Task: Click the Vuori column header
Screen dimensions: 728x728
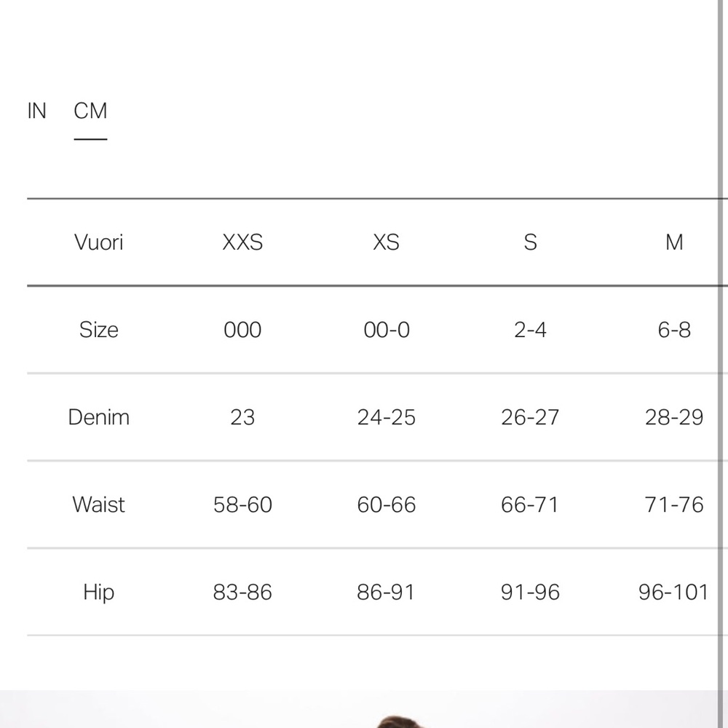Action: point(98,242)
